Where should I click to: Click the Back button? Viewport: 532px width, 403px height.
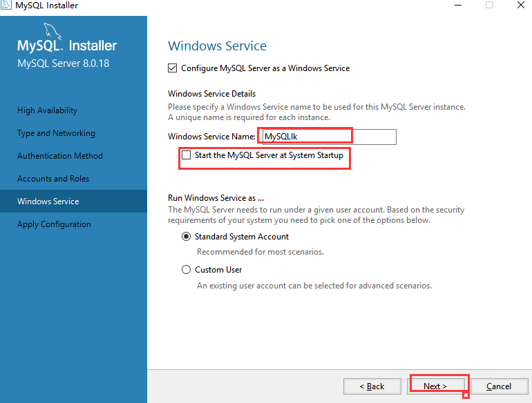pos(372,386)
